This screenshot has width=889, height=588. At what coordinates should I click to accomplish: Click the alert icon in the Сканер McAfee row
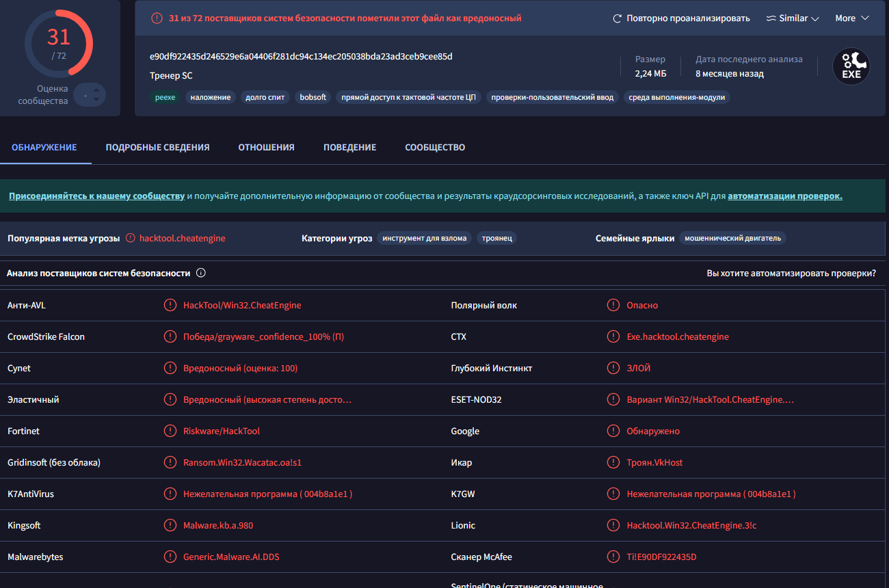pyautogui.click(x=613, y=557)
